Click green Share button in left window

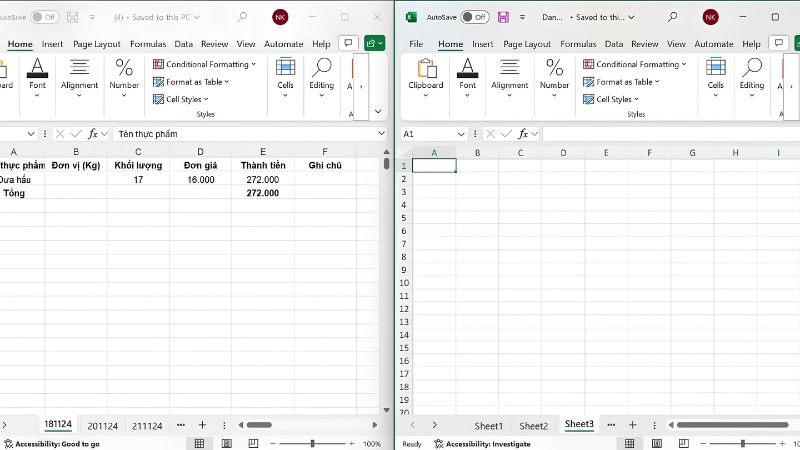click(374, 43)
